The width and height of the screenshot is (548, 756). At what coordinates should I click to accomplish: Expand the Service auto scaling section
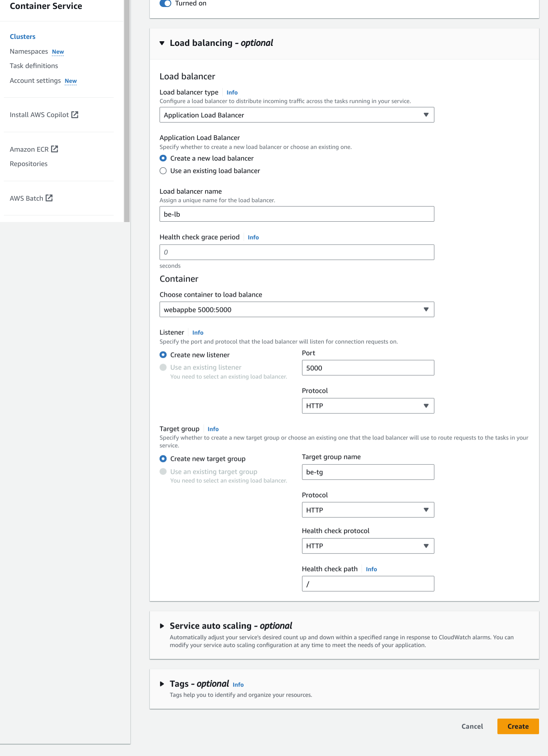(x=162, y=626)
